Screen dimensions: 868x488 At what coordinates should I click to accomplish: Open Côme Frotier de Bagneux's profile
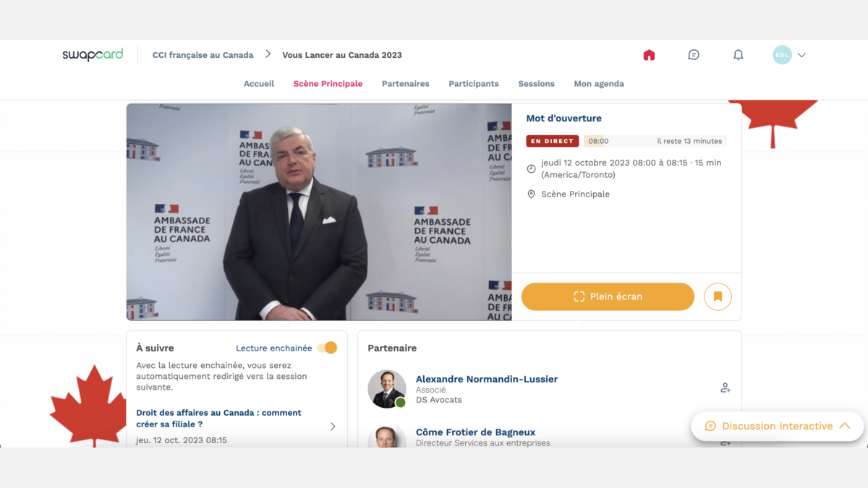[475, 432]
